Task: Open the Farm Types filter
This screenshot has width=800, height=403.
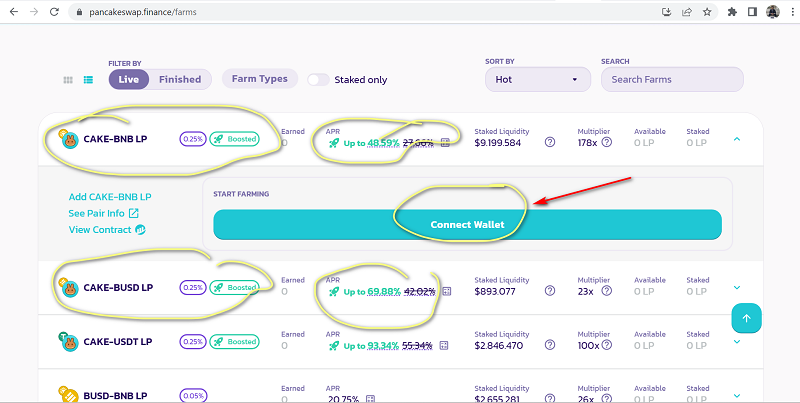Action: [x=259, y=79]
